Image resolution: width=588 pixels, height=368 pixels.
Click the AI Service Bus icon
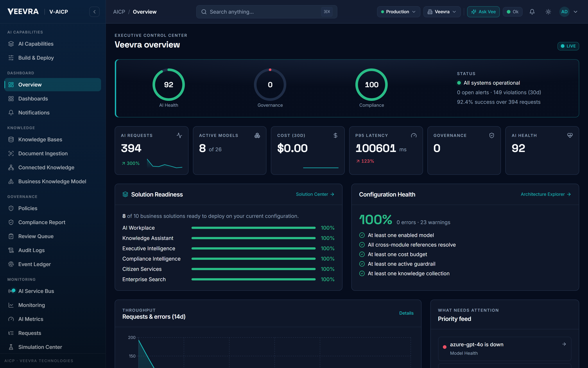[x=11, y=291]
